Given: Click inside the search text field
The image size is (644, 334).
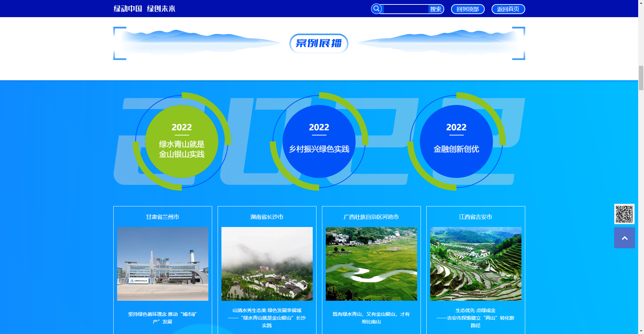Looking at the screenshot, I should (x=405, y=9).
